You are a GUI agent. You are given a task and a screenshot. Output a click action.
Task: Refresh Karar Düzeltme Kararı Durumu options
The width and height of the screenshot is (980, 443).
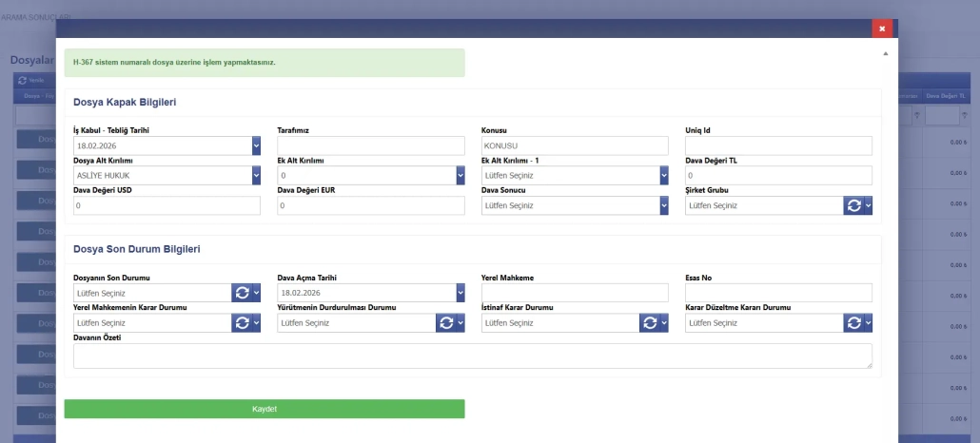tap(853, 323)
